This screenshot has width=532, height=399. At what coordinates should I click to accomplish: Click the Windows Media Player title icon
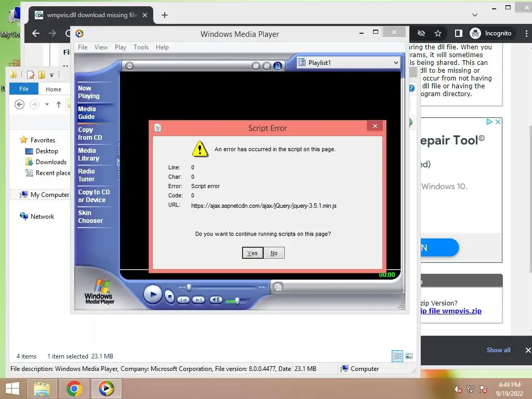tap(79, 33)
